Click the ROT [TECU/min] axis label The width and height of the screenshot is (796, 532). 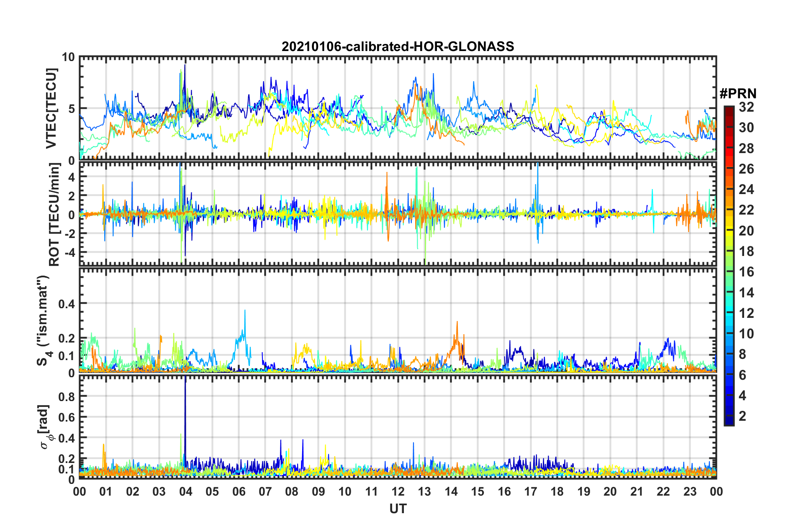tap(54, 215)
